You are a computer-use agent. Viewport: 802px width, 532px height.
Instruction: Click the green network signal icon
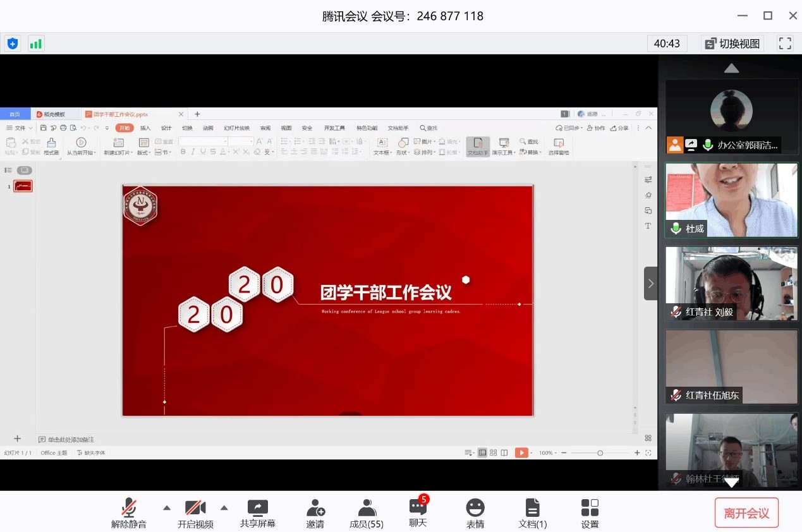tap(36, 44)
